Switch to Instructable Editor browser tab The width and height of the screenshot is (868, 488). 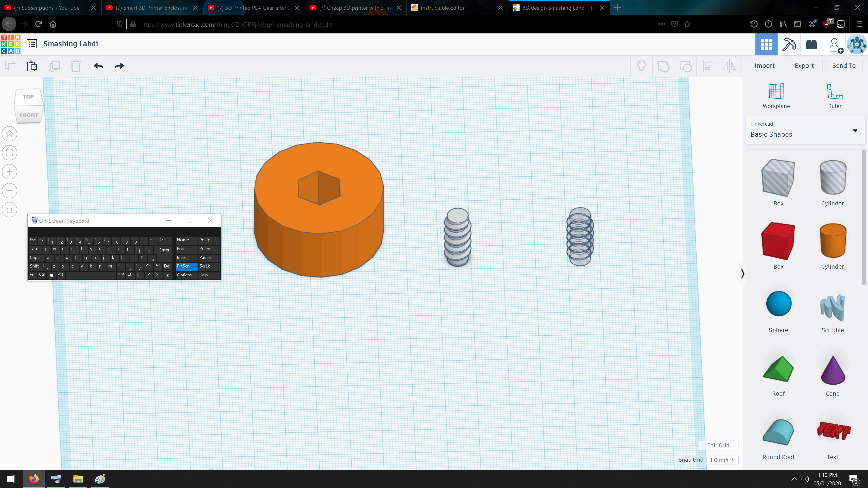click(442, 8)
